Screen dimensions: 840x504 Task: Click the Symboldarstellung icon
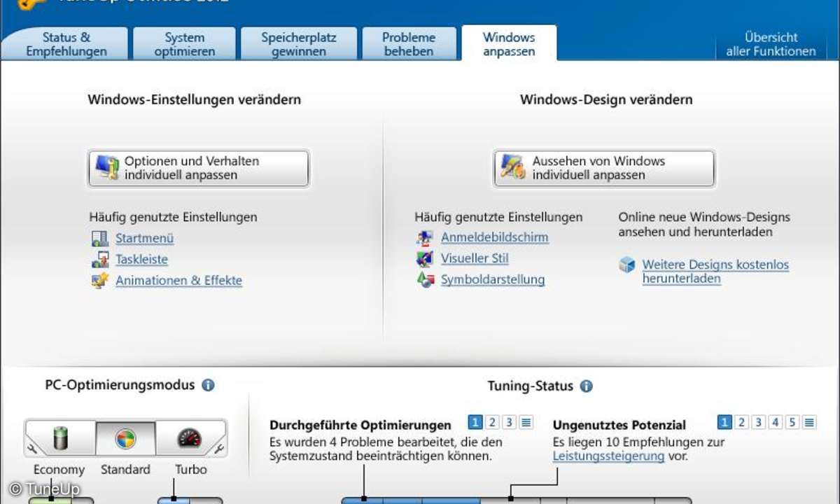[x=425, y=280]
